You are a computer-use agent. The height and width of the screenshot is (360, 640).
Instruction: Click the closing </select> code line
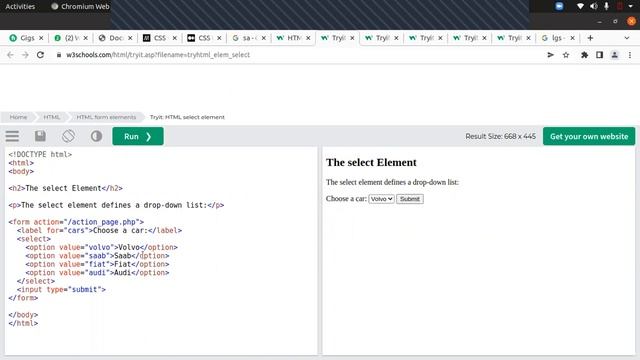[36, 281]
